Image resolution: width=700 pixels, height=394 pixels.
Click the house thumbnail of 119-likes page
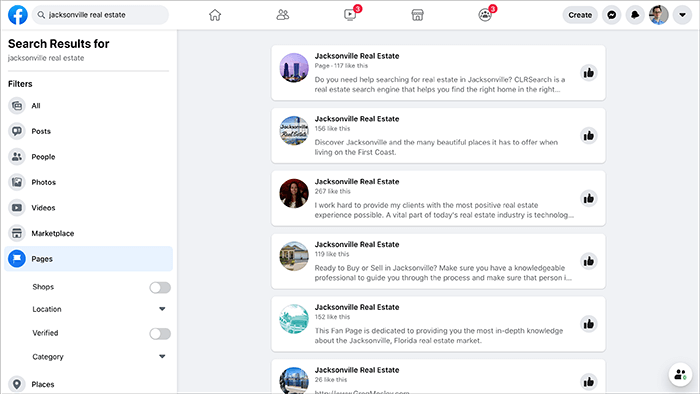tap(294, 257)
